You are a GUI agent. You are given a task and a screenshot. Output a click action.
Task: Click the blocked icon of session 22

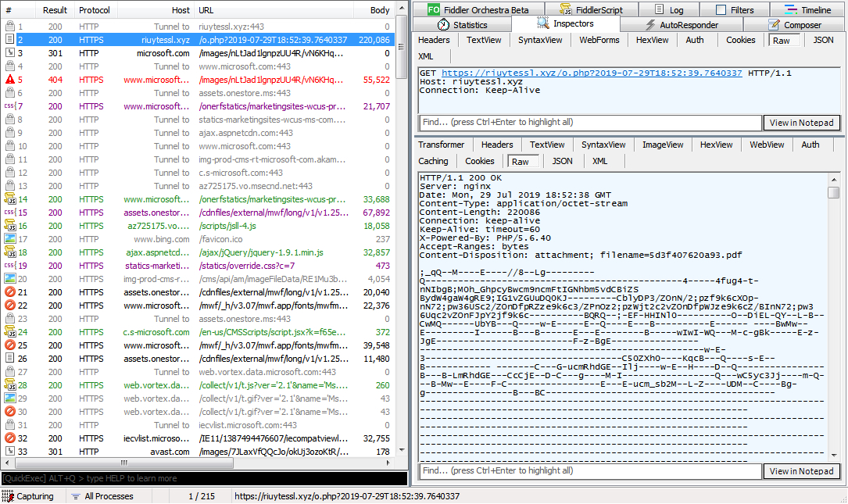9,306
